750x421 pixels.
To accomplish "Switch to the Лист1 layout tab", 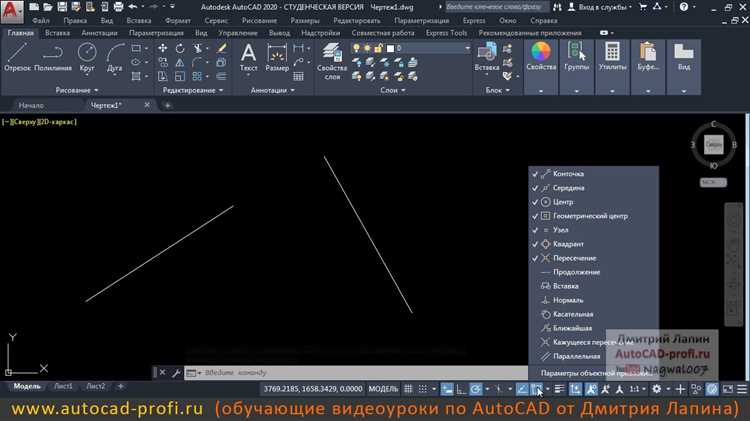I will pyautogui.click(x=63, y=386).
